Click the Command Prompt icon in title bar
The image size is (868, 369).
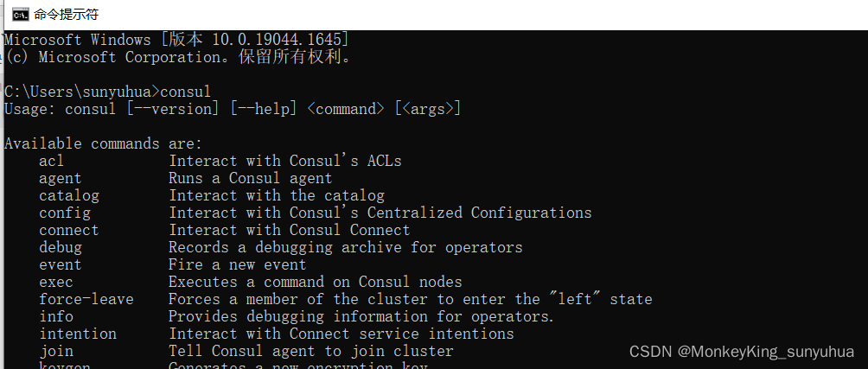(19, 14)
